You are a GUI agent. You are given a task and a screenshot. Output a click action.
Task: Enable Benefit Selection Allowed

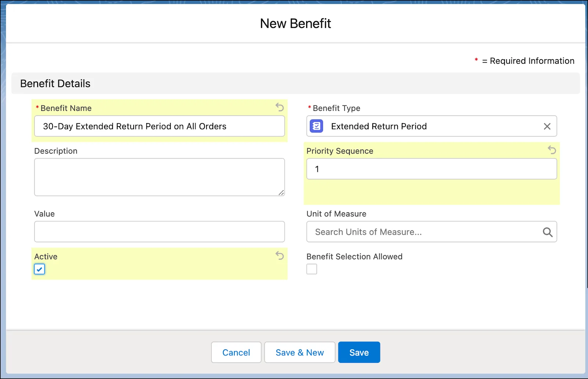[311, 269]
